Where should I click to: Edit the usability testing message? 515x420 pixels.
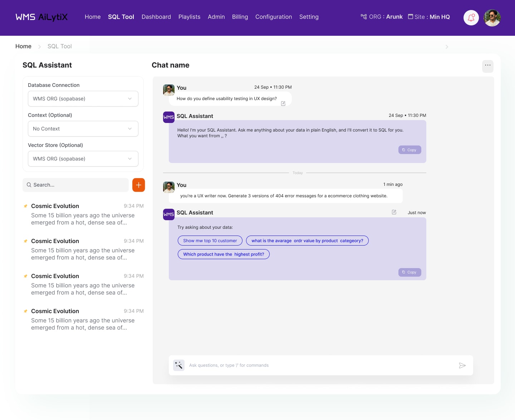coord(283,103)
